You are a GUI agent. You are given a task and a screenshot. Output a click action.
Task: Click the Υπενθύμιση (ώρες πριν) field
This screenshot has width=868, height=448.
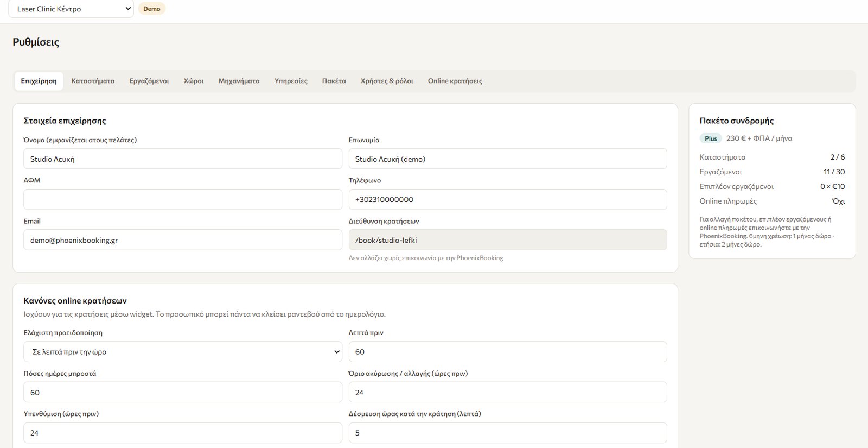pos(183,433)
